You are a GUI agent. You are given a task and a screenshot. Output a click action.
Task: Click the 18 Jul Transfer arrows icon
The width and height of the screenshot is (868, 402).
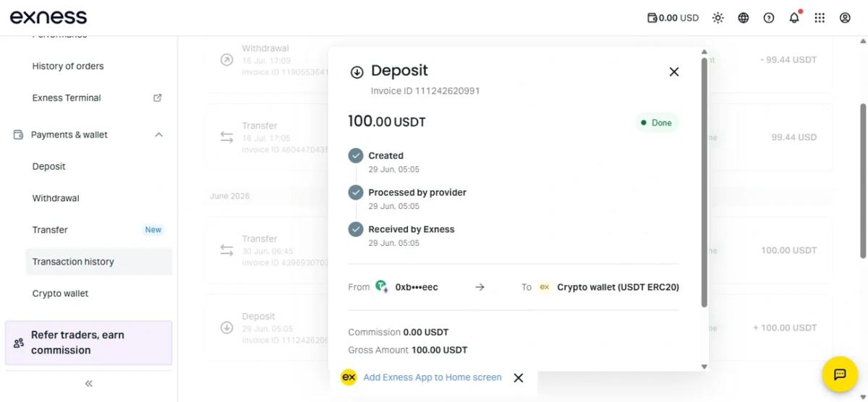(226, 137)
